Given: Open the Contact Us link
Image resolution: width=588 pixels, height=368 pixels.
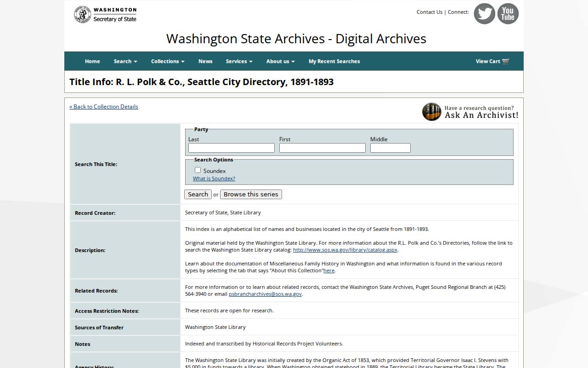Looking at the screenshot, I should point(430,12).
